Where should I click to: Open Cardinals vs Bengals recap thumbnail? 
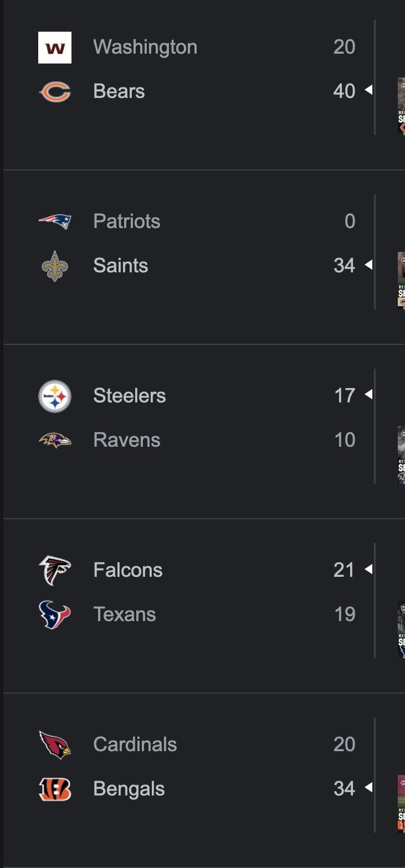click(401, 804)
